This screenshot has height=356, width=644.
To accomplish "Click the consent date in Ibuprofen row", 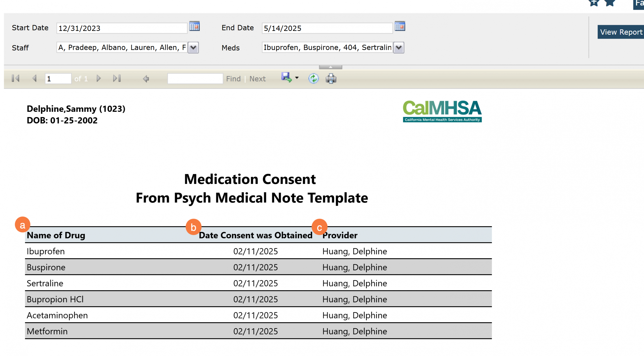I will coord(256,251).
